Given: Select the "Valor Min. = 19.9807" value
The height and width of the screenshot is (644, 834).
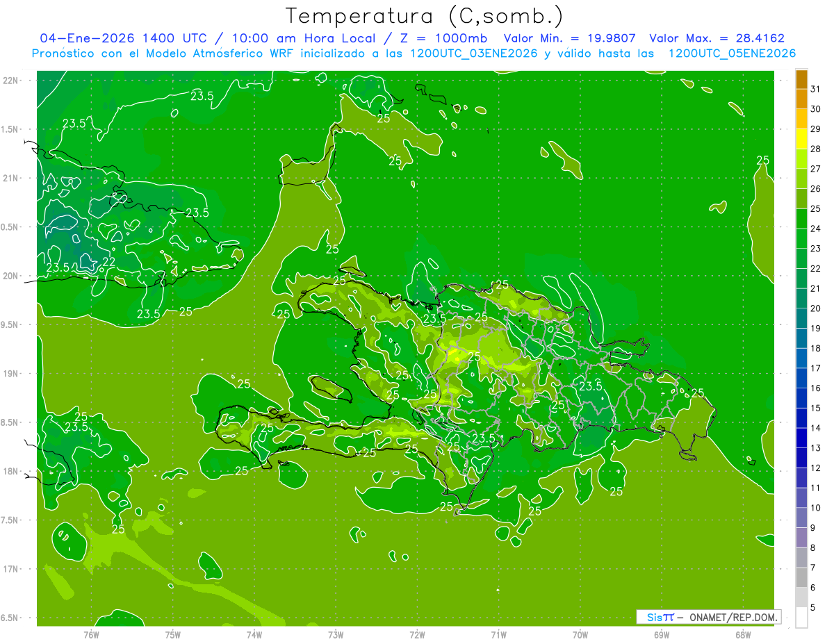Looking at the screenshot, I should pos(570,38).
